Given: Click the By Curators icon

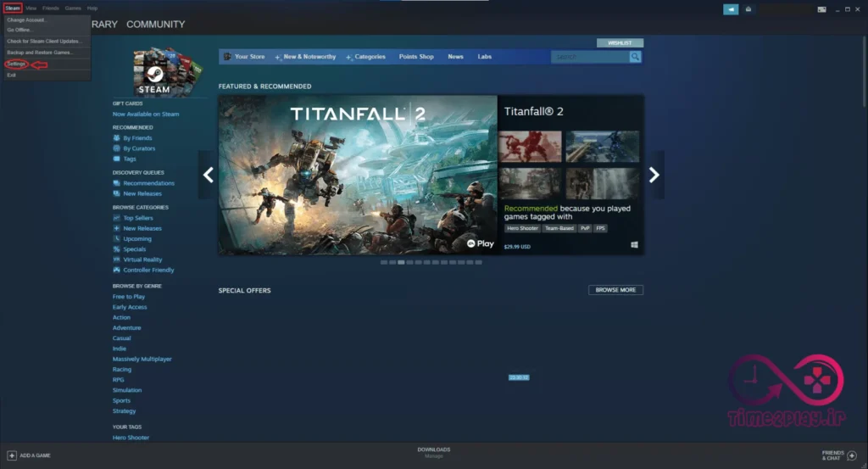Looking at the screenshot, I should [x=116, y=148].
